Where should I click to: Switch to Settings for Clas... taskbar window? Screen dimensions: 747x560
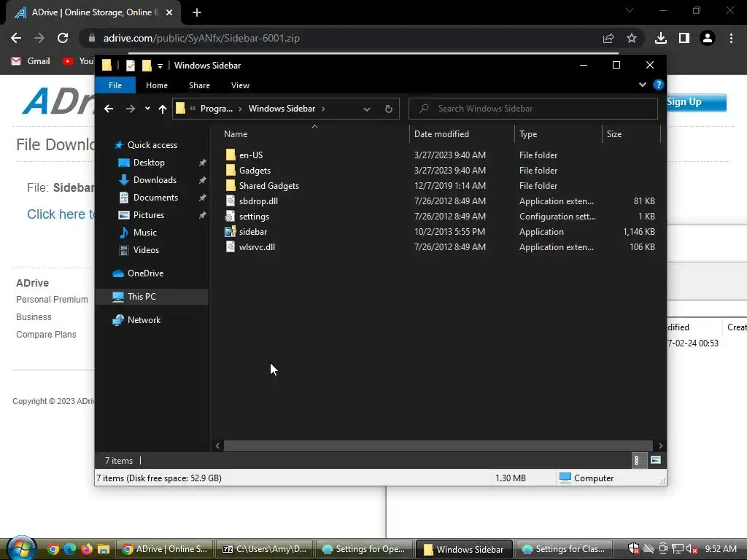click(563, 549)
